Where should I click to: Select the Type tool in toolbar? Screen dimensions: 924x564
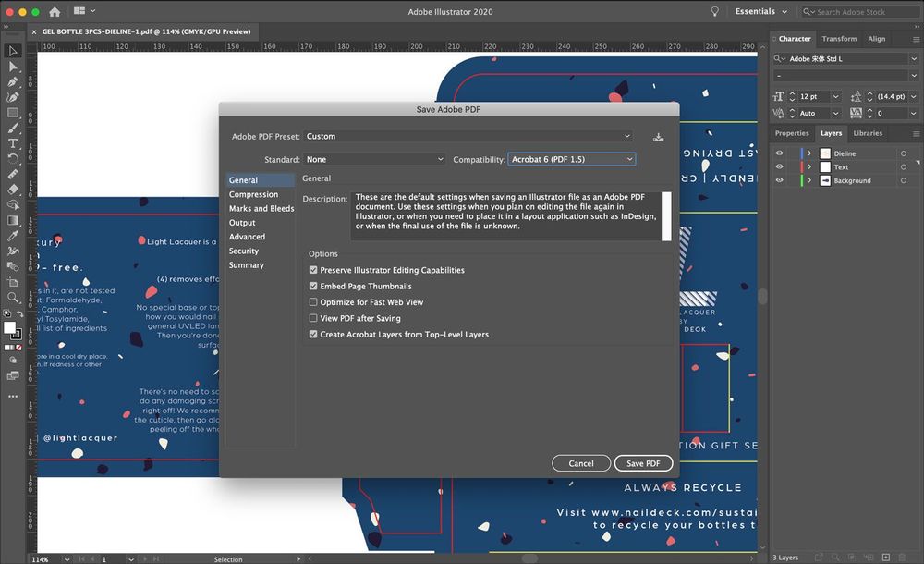coord(13,143)
